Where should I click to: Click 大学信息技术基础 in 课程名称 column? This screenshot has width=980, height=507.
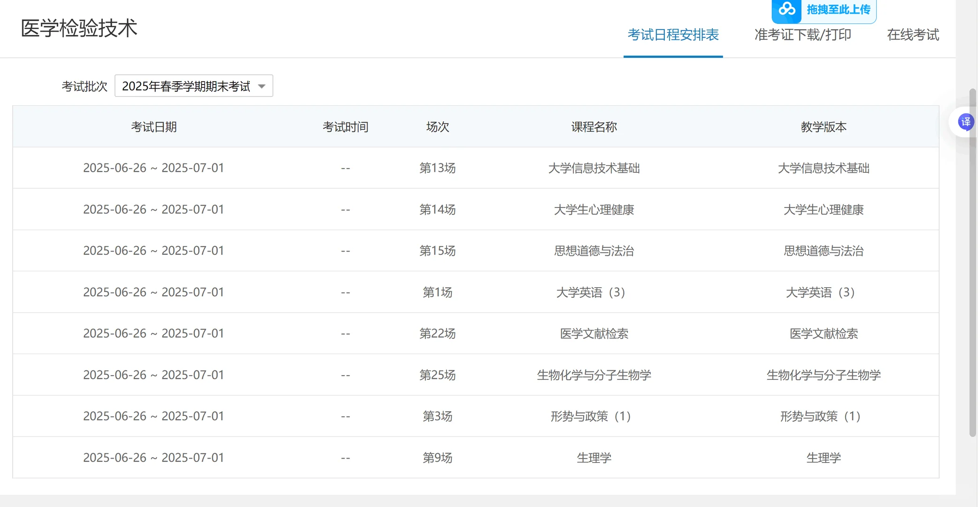click(x=594, y=168)
